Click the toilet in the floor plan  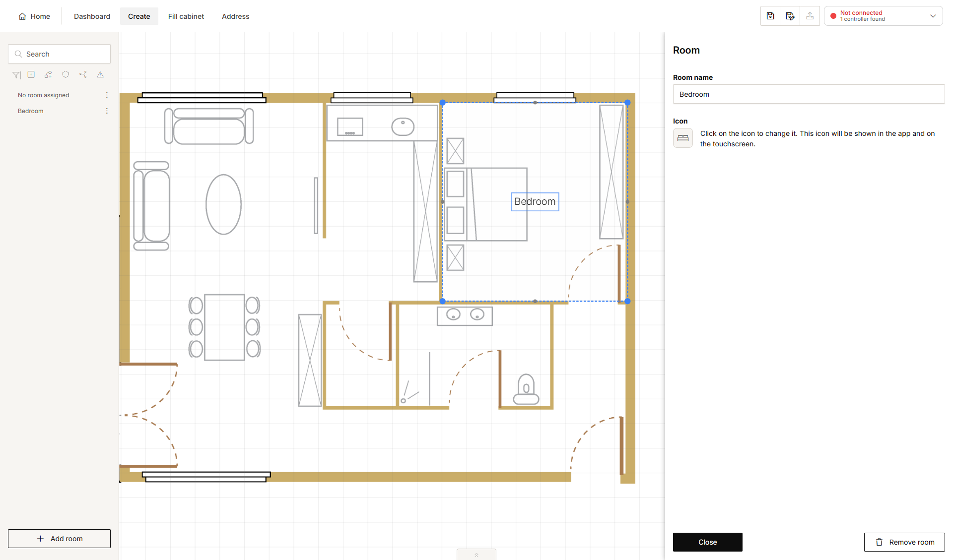pyautogui.click(x=526, y=389)
